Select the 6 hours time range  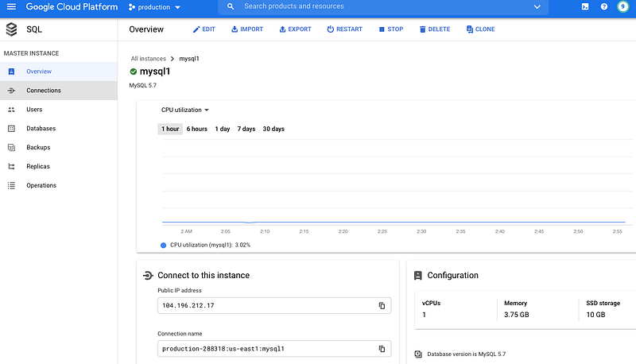(x=197, y=129)
